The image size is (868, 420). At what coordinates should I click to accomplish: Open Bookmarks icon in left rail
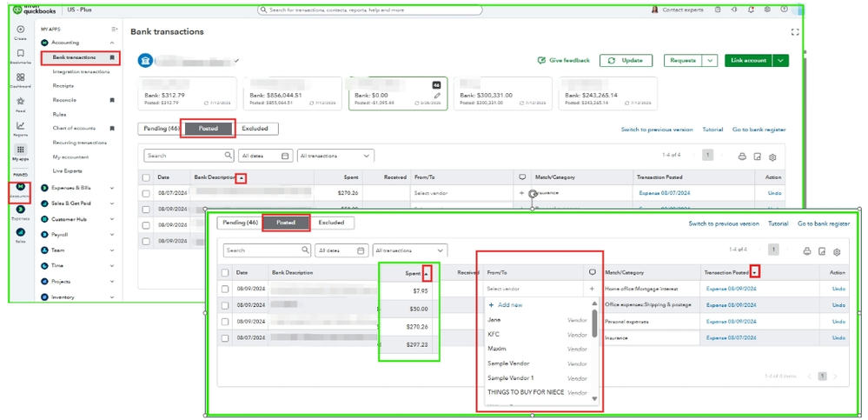click(x=21, y=53)
